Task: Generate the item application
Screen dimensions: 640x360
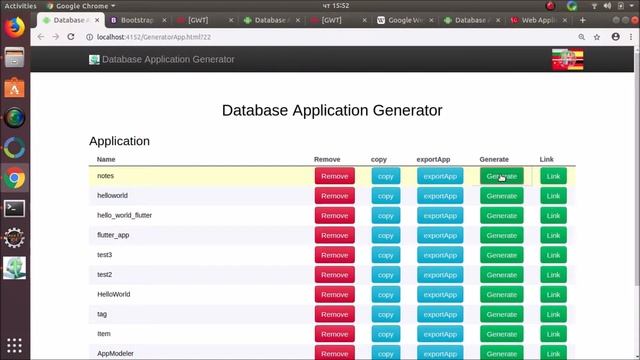Action: point(502,334)
